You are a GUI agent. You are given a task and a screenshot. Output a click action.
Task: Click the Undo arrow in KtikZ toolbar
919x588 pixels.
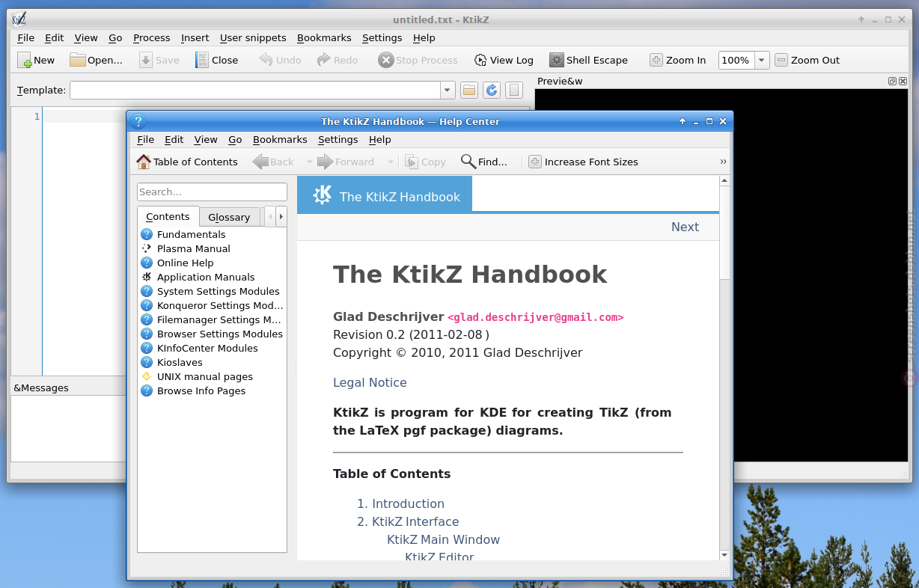266,60
